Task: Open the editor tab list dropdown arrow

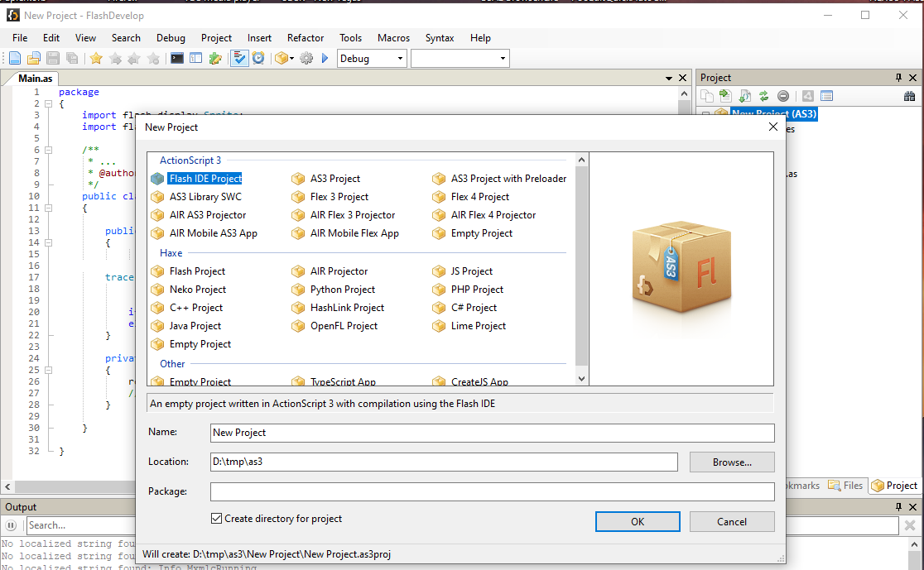Action: click(x=669, y=79)
